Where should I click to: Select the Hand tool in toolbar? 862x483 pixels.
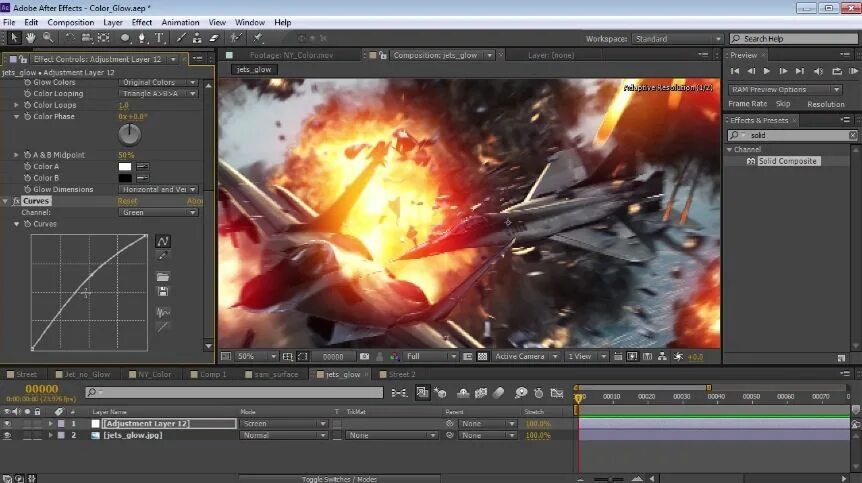[x=30, y=37]
